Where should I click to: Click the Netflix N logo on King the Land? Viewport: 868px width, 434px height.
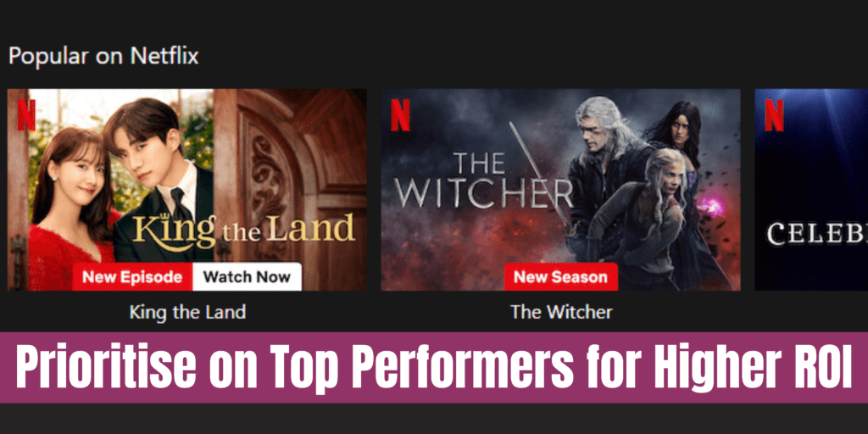(26, 114)
